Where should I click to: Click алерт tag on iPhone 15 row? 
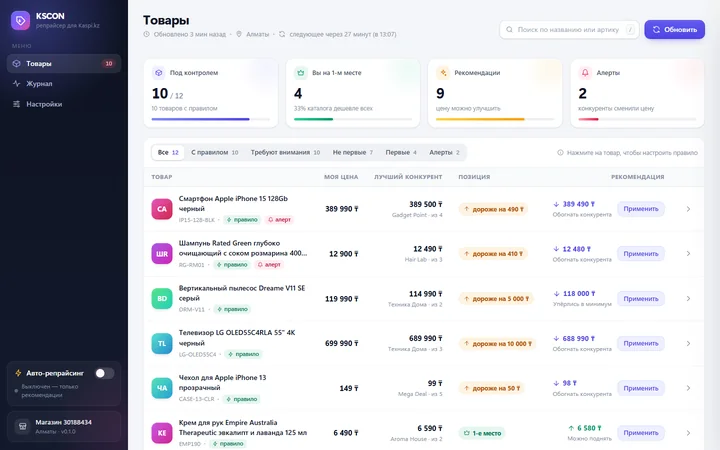280,219
